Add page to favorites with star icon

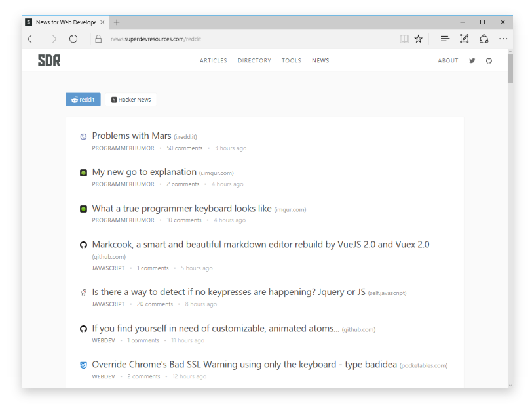point(419,39)
